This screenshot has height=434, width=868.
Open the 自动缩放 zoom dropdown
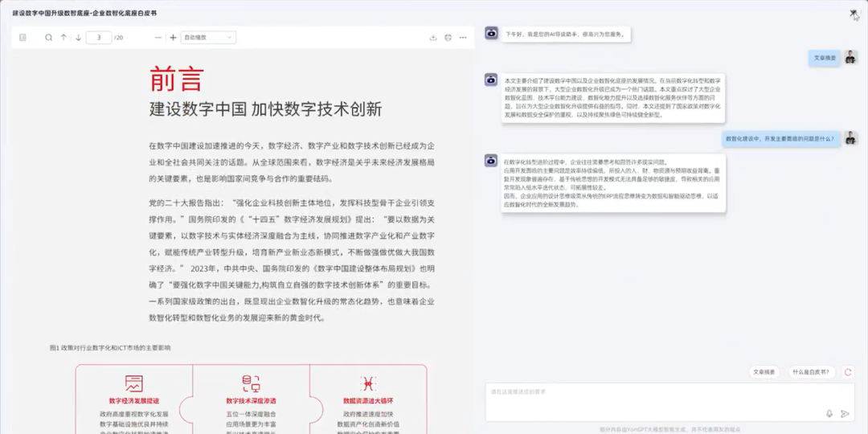point(208,38)
